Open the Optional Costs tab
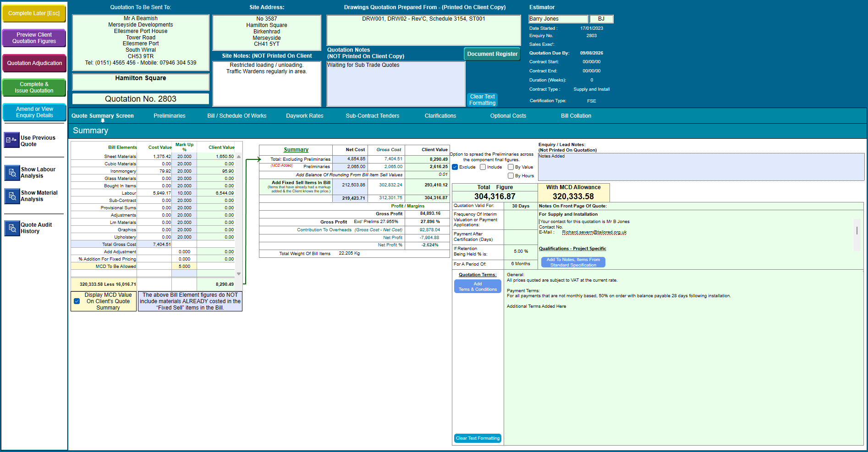 click(508, 116)
